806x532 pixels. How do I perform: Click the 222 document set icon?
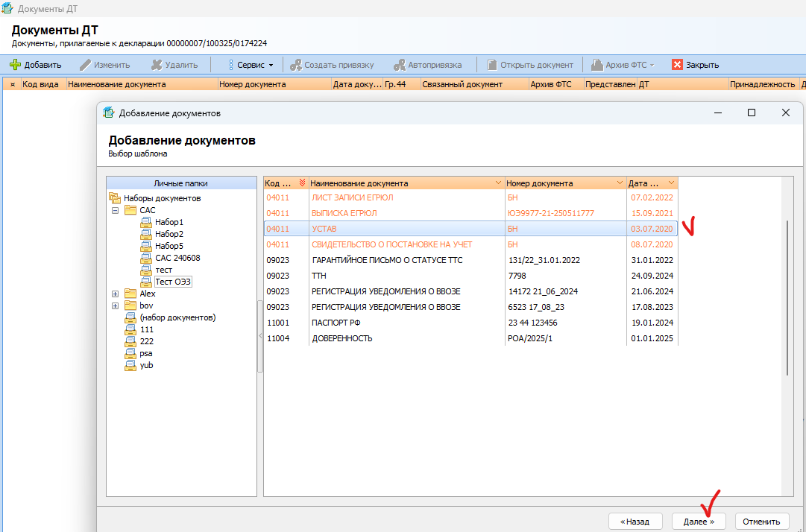pyautogui.click(x=131, y=341)
